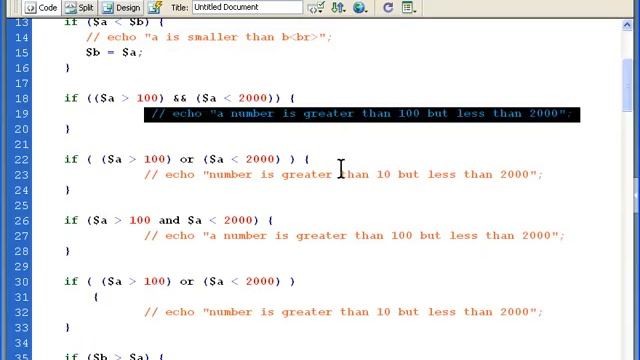Edit the Title field 'Untitled Document'
The width and height of the screenshot is (640, 360).
point(247,7)
